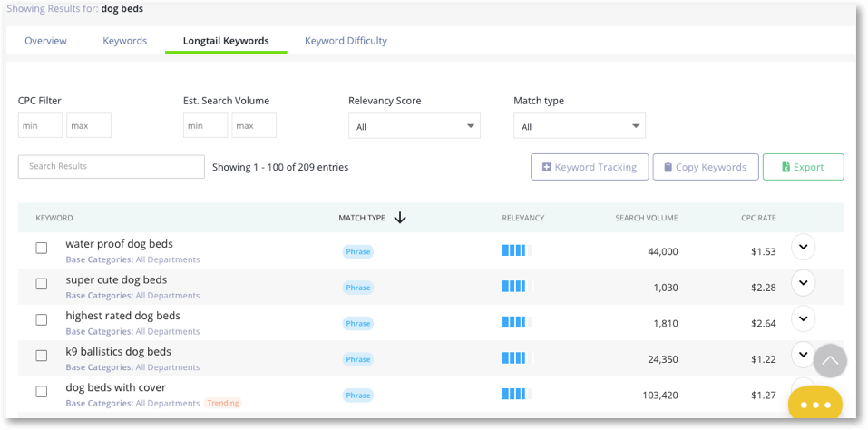The width and height of the screenshot is (868, 430).
Task: Click the Phrase tag for 'super cute dog beds'
Action: click(x=357, y=288)
